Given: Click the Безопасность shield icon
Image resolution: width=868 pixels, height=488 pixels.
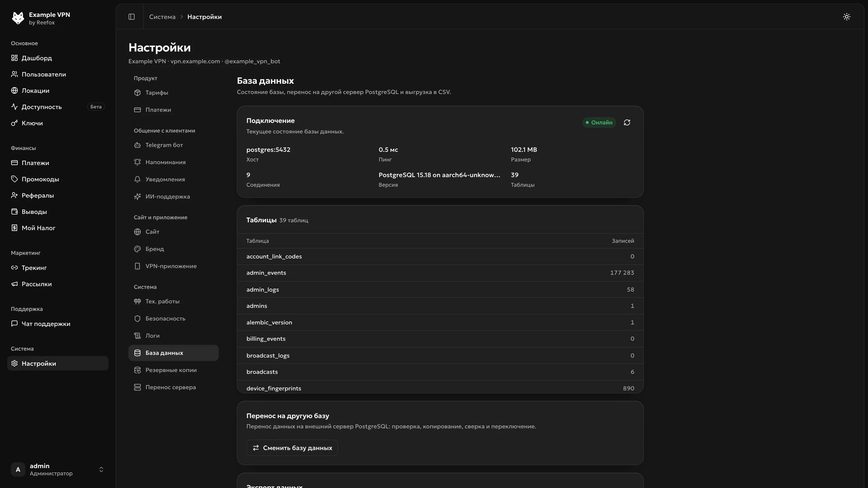Looking at the screenshot, I should click(x=137, y=318).
